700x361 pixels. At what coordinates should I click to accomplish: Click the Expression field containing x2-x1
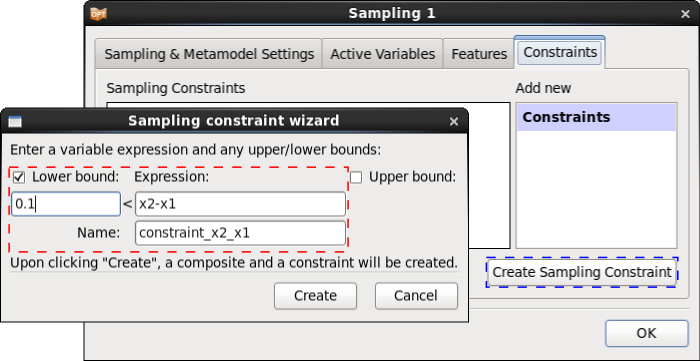(x=240, y=204)
